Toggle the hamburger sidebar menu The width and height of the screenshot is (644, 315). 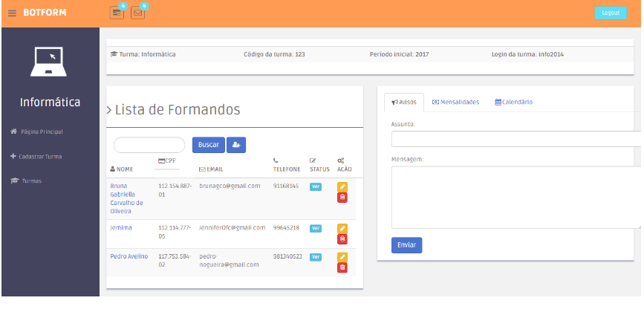(12, 13)
